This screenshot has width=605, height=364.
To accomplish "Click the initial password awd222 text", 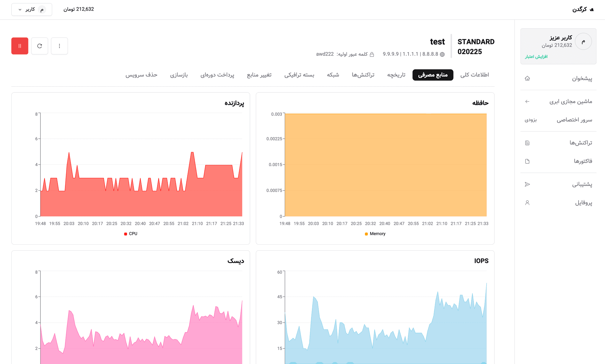I will (x=325, y=54).
